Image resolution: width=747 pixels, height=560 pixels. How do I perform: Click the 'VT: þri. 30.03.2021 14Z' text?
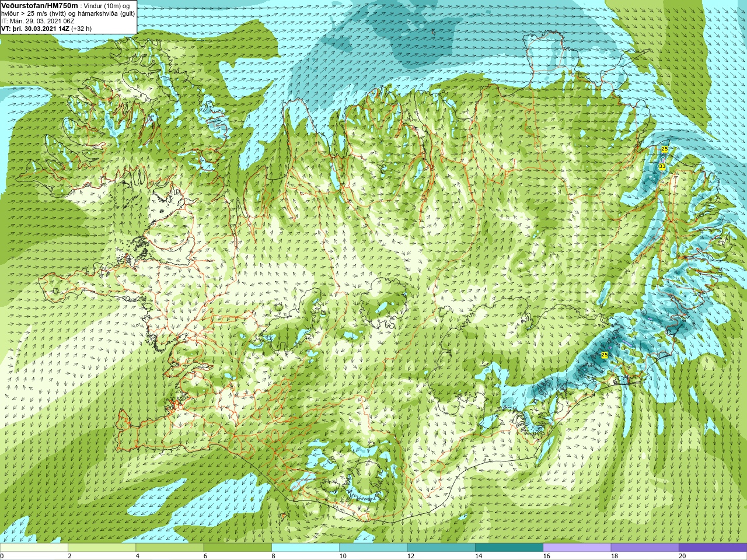pyautogui.click(x=35, y=29)
